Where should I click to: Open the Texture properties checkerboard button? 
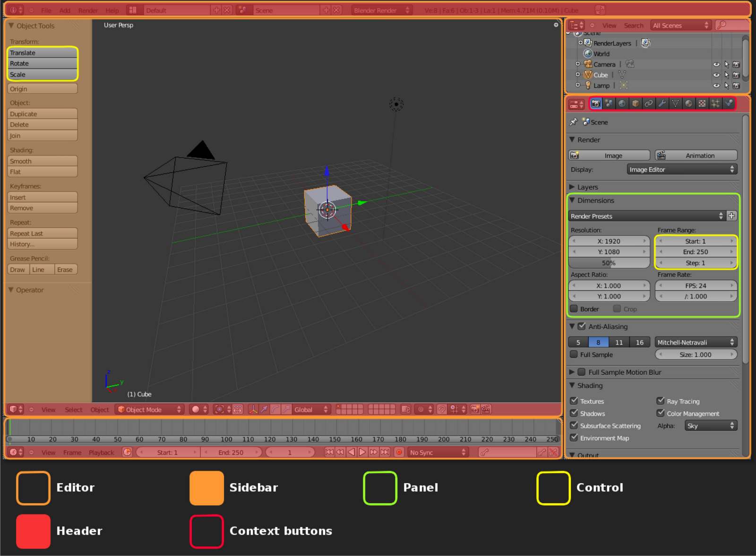click(702, 103)
